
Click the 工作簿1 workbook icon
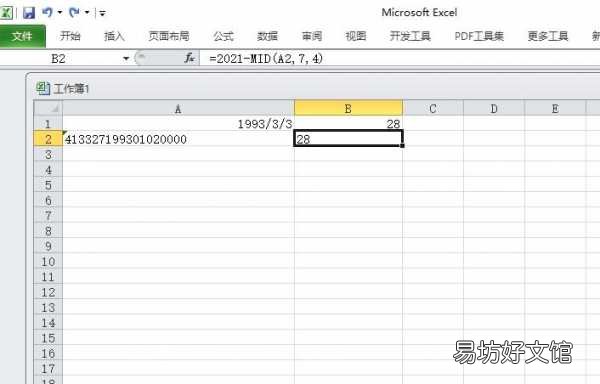tap(43, 88)
